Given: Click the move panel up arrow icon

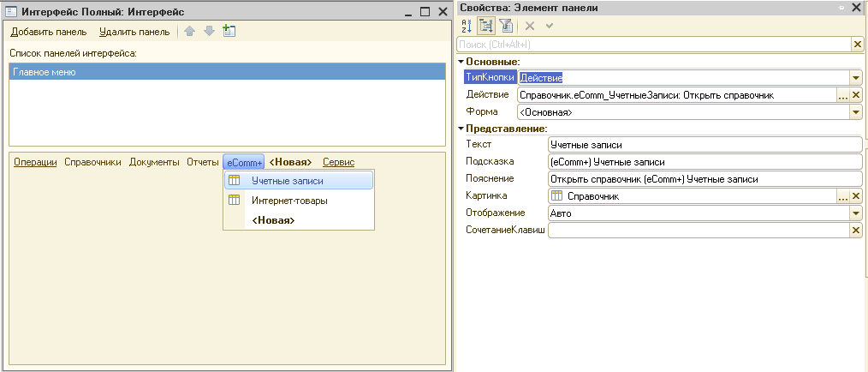Looking at the screenshot, I should [x=190, y=32].
